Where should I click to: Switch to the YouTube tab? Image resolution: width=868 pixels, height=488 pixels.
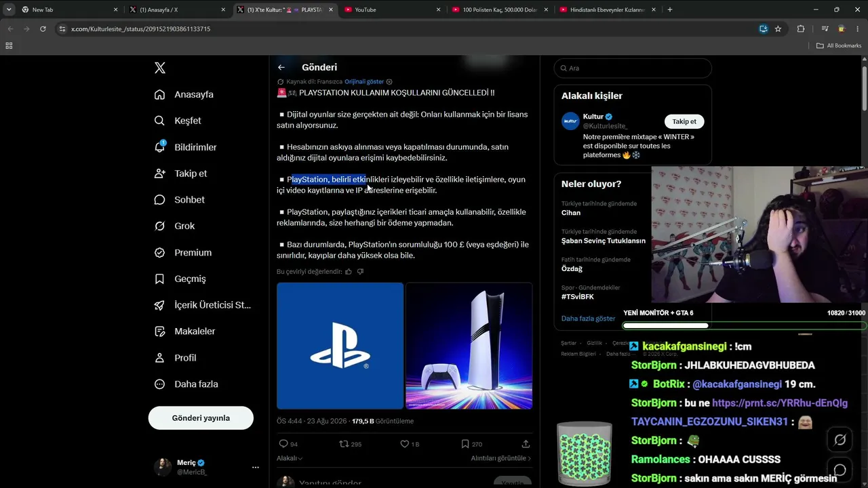click(393, 9)
